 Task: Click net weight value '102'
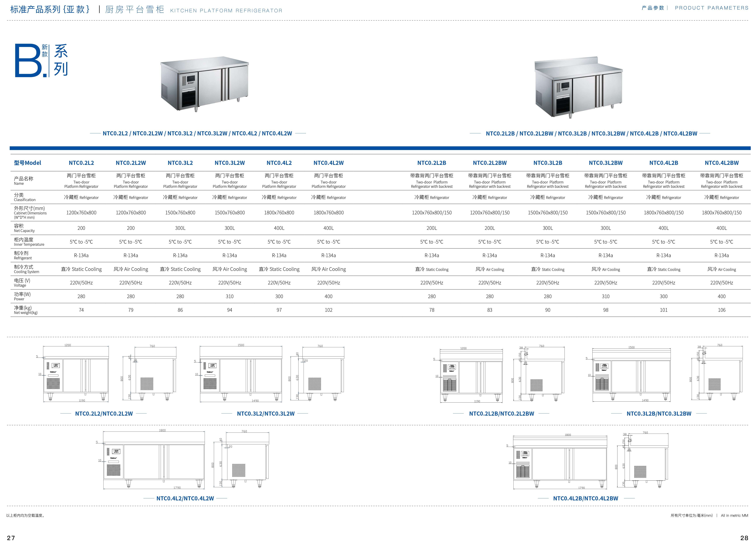pos(329,310)
